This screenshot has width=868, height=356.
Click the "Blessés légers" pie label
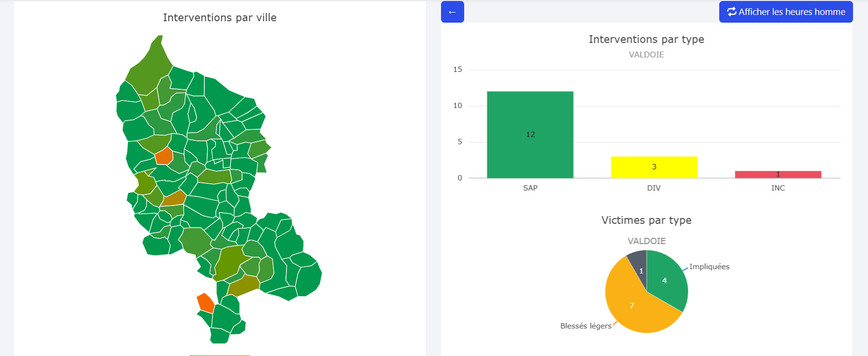585,326
